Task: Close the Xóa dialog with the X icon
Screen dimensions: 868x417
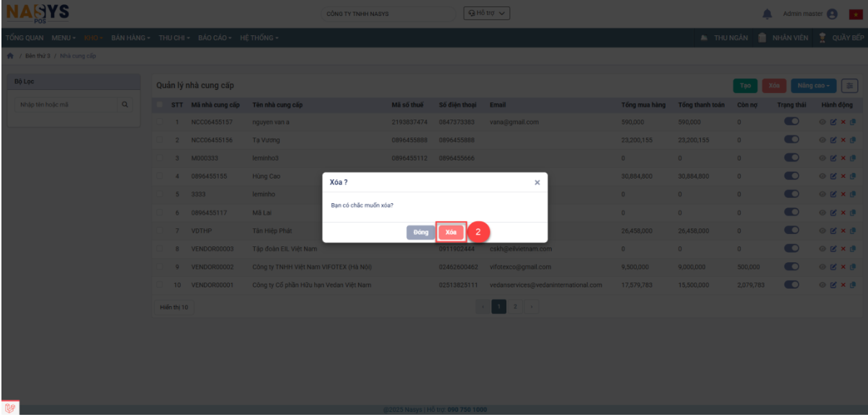Action: [x=537, y=183]
